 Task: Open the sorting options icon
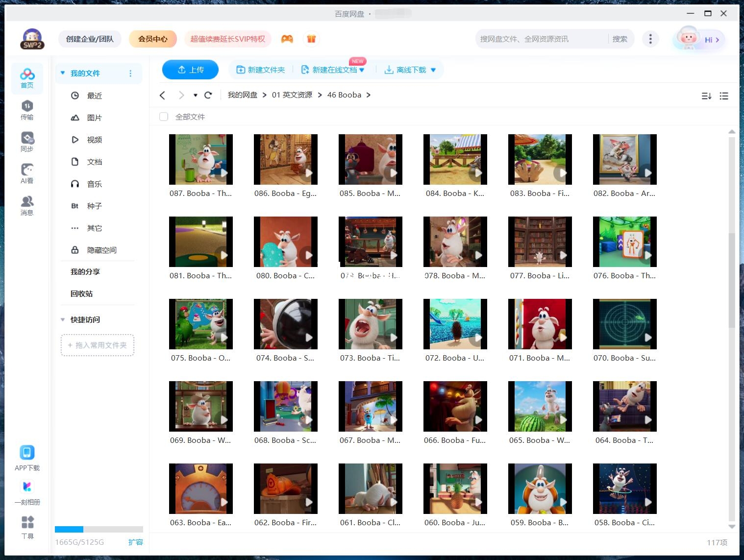[x=706, y=96]
